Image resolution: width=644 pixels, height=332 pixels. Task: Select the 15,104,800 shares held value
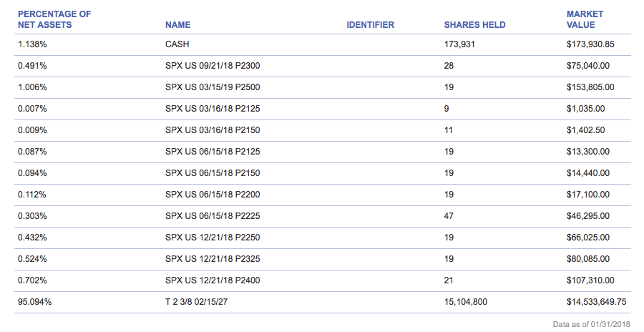tap(465, 302)
